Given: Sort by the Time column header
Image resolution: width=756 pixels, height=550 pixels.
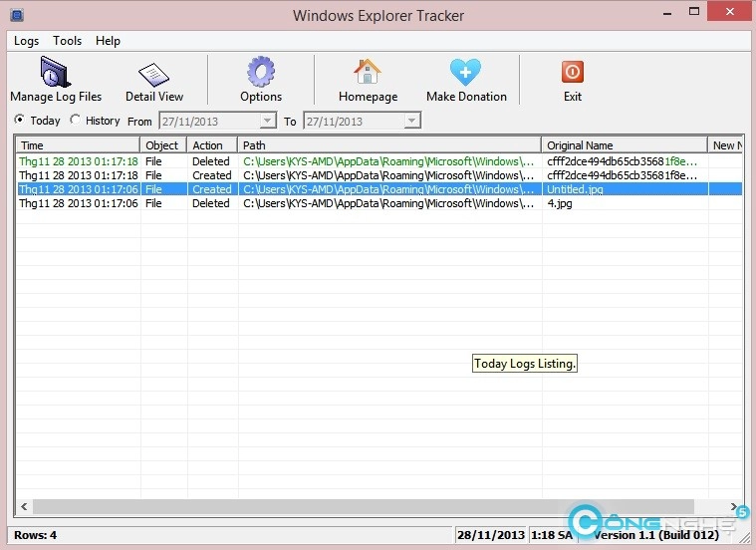Looking at the screenshot, I should pos(78,145).
